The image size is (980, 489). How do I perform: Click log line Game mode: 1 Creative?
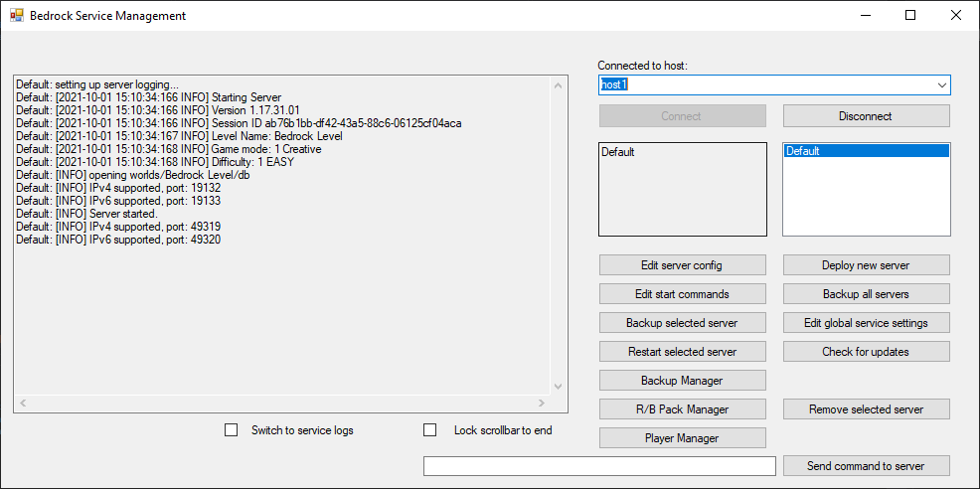(169, 149)
